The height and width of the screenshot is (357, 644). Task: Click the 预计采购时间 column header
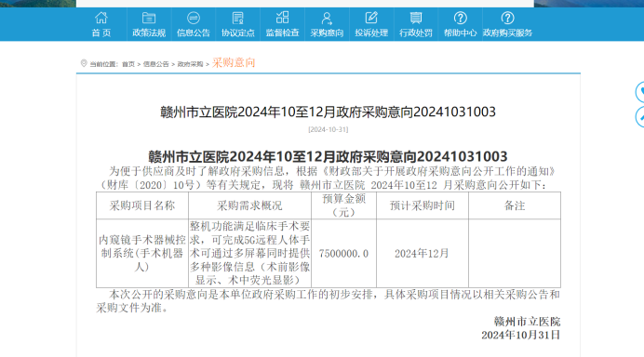coord(423,205)
